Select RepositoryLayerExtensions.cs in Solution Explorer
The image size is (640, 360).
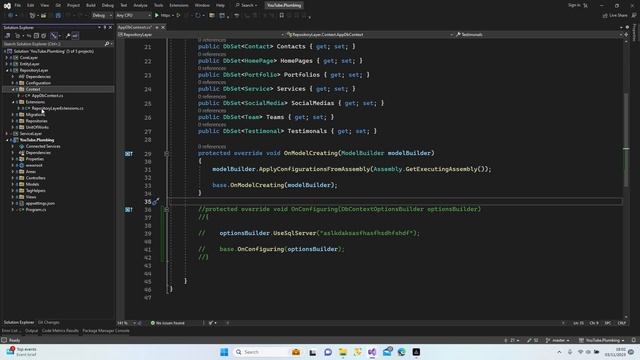click(x=57, y=108)
